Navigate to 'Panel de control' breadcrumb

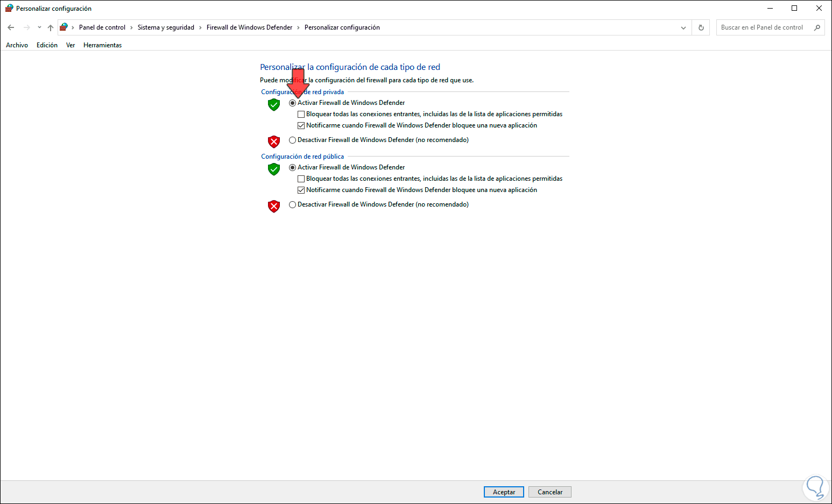tap(102, 27)
